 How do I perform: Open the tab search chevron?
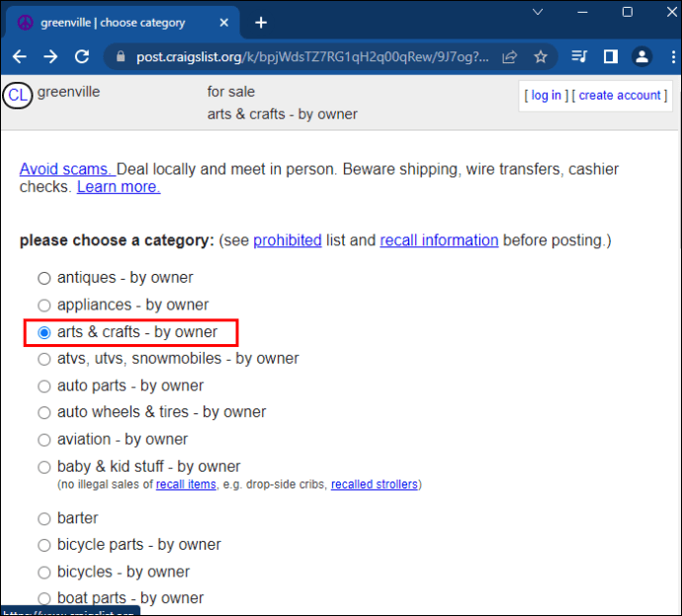click(x=538, y=12)
